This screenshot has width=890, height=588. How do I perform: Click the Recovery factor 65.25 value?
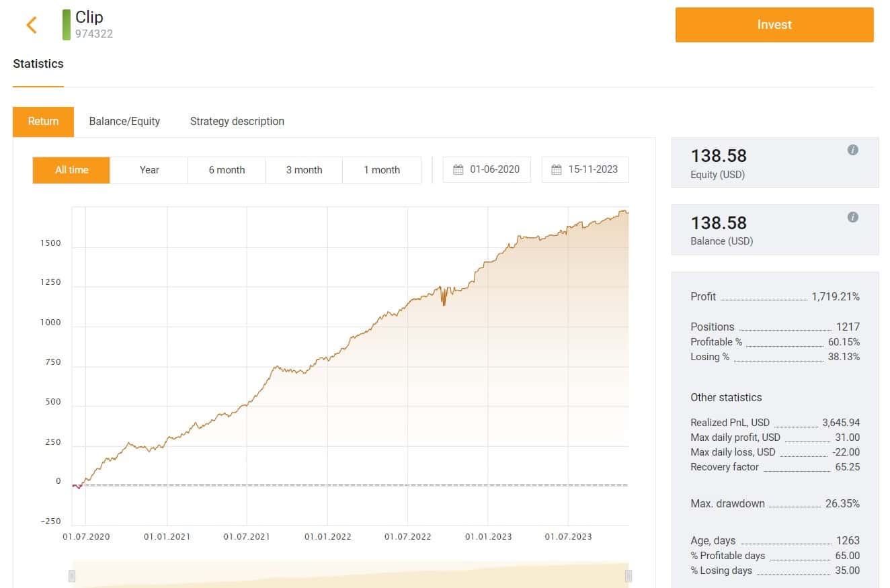[847, 467]
